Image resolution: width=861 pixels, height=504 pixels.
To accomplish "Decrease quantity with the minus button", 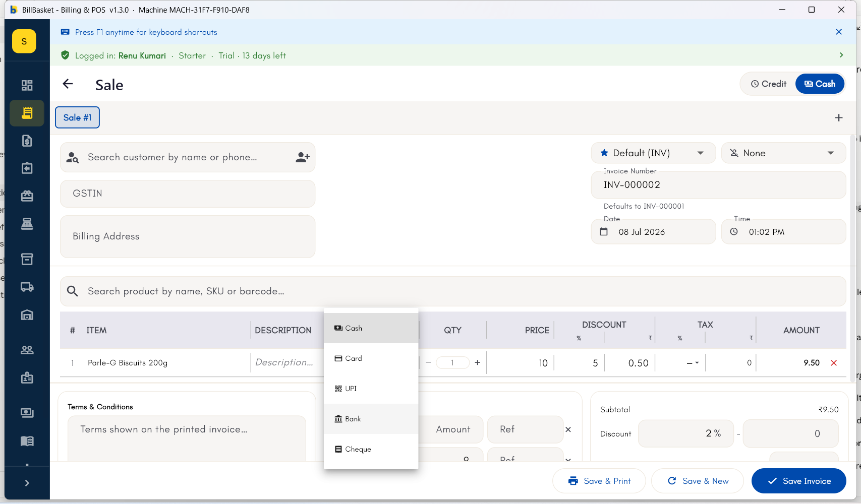I will (x=428, y=362).
